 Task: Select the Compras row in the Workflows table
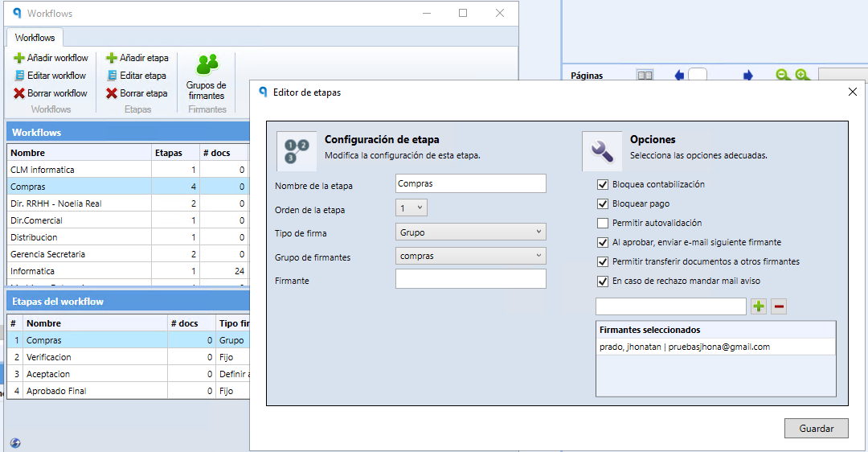pos(129,187)
